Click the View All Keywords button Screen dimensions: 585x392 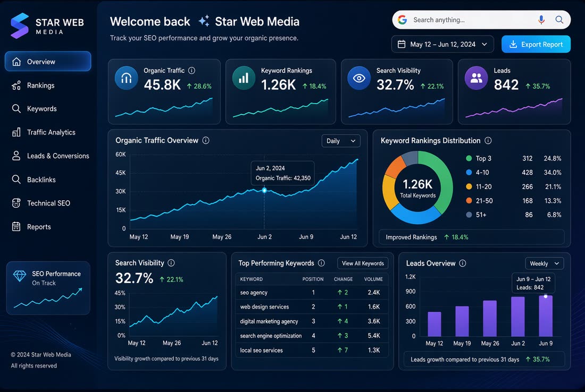point(363,263)
